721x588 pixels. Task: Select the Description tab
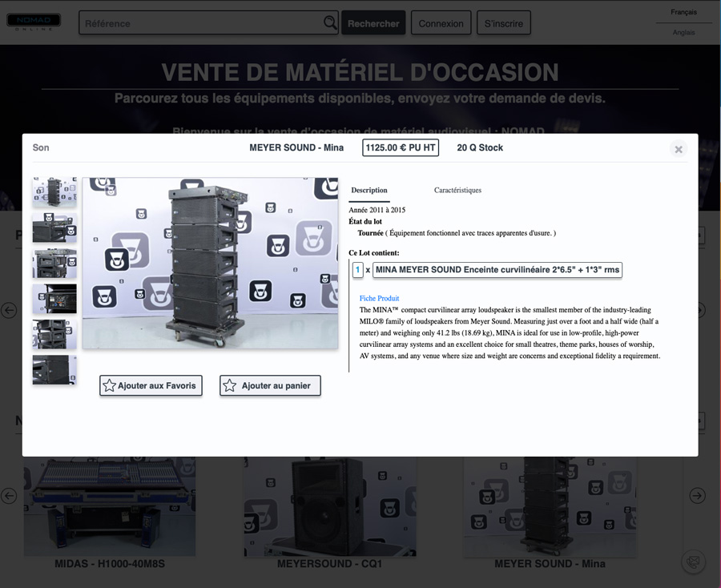(x=369, y=191)
